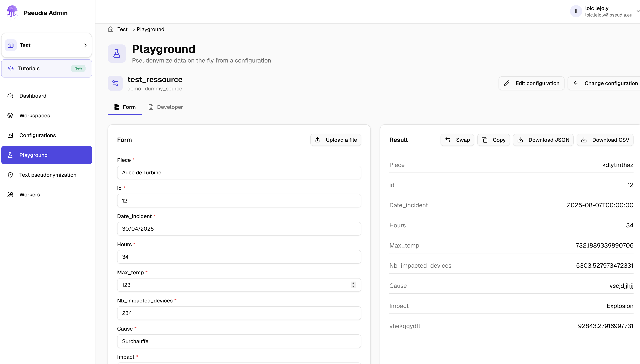Click the Dashboard gauge icon
This screenshot has height=364, width=640.
coord(10,96)
